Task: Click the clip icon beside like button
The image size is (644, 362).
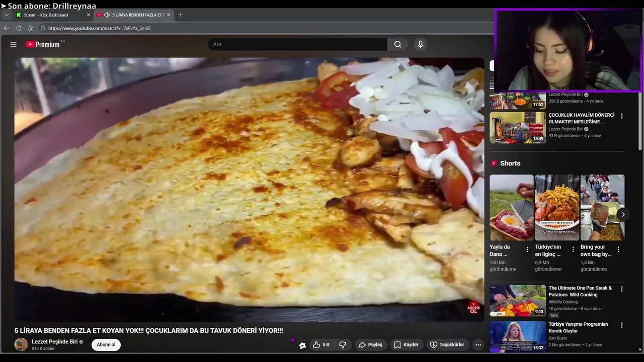Action: pyautogui.click(x=302, y=345)
